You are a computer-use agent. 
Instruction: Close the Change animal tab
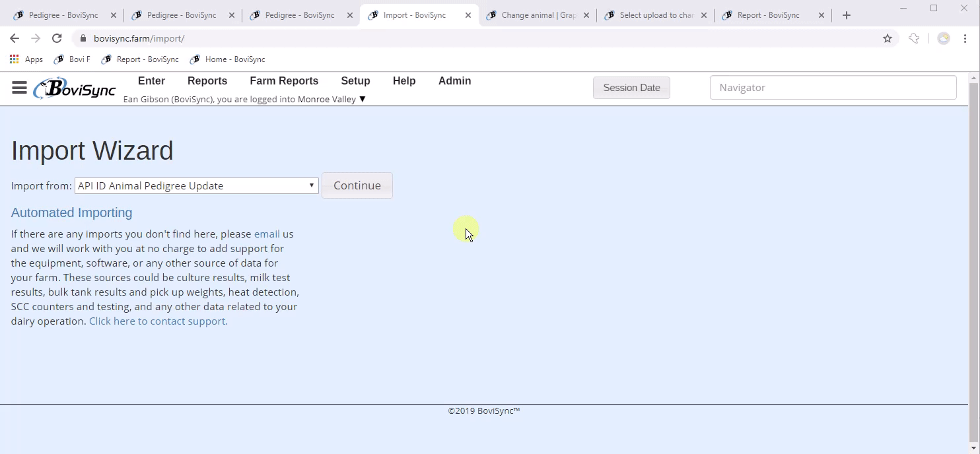(586, 15)
